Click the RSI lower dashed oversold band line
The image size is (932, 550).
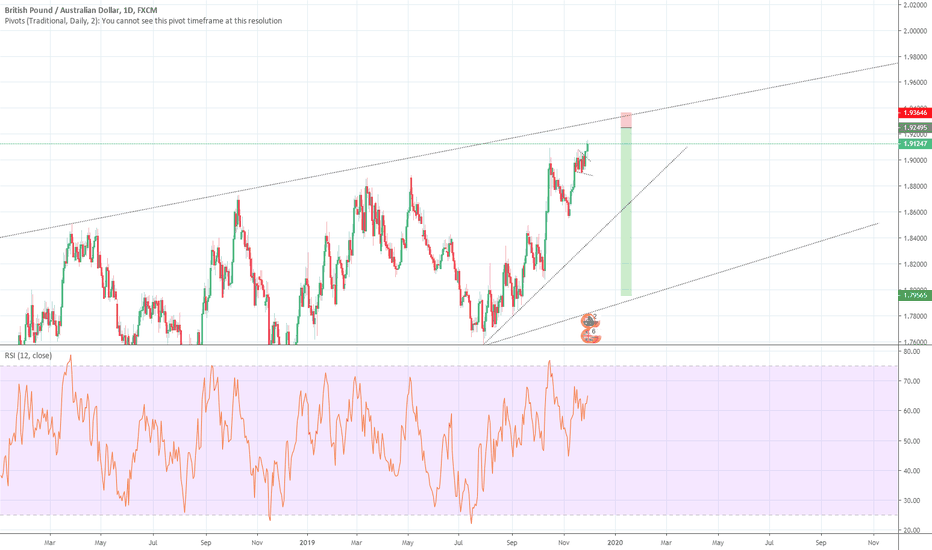pos(300,515)
